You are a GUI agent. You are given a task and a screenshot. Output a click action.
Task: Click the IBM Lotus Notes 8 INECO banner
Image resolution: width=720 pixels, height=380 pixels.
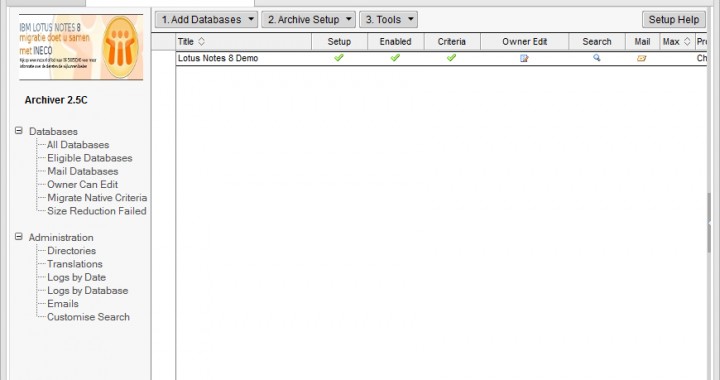pos(81,47)
